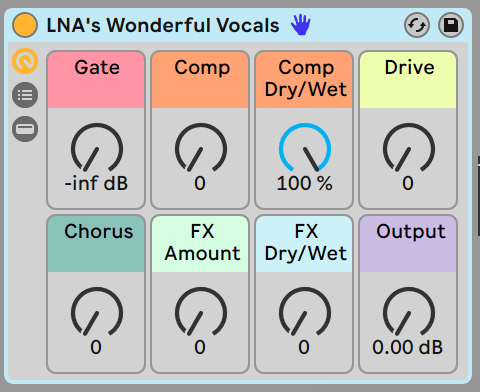Click the 0 value under Chorus
Image resolution: width=480 pixels, height=392 pixels.
click(x=96, y=347)
